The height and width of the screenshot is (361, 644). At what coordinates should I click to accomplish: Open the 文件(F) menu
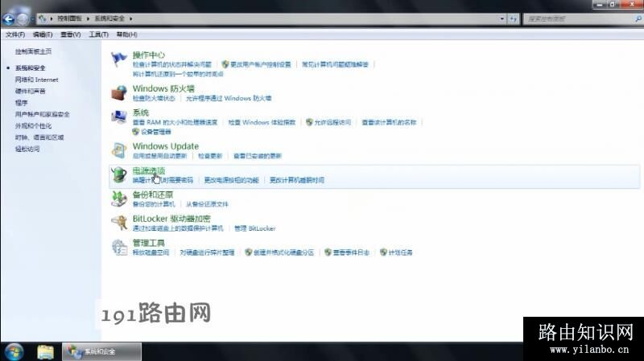[x=15, y=35]
